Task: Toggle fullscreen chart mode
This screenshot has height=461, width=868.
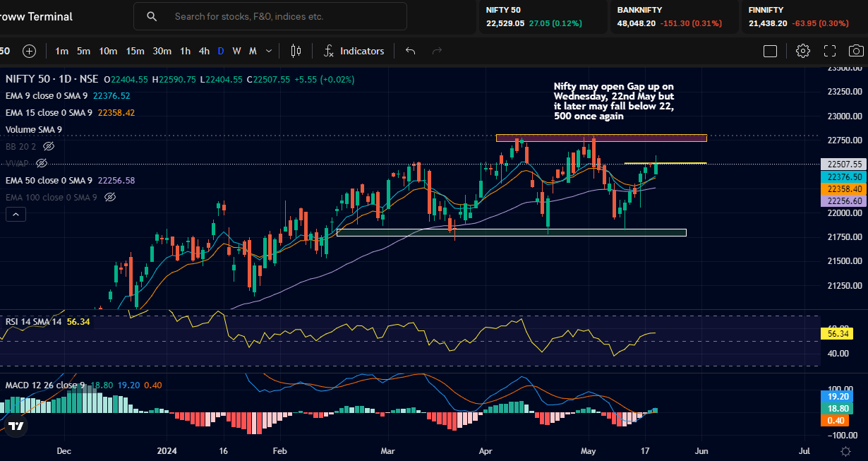Action: [830, 51]
